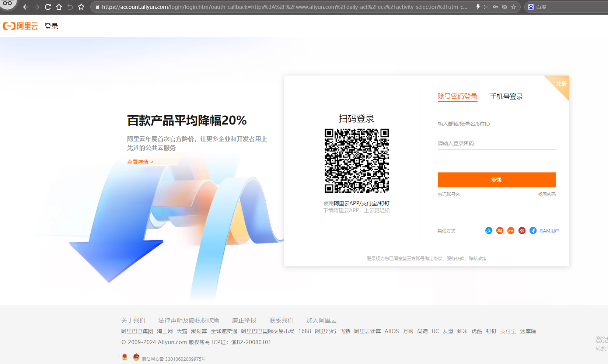Log in with the DingTalk icon
608x364 pixels.
[533, 231]
